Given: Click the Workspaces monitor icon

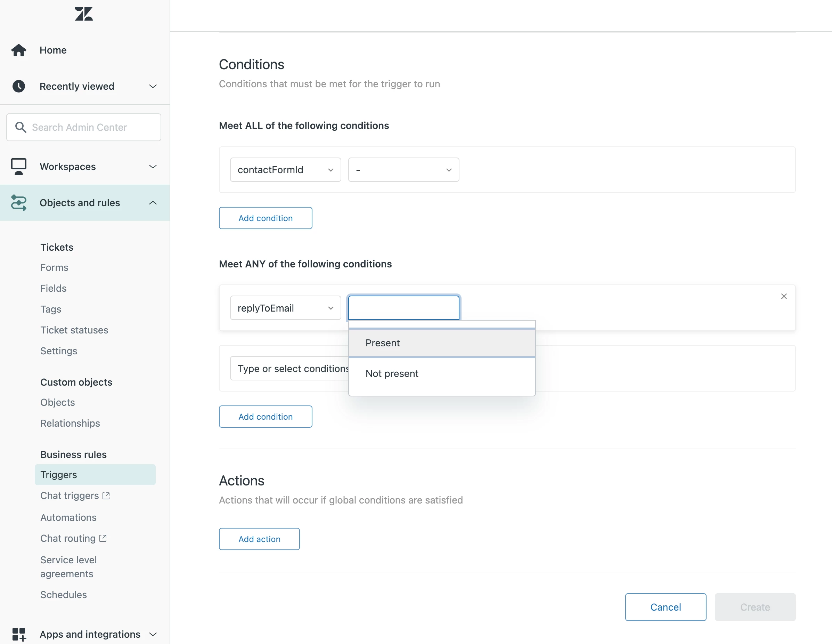Looking at the screenshot, I should [19, 167].
